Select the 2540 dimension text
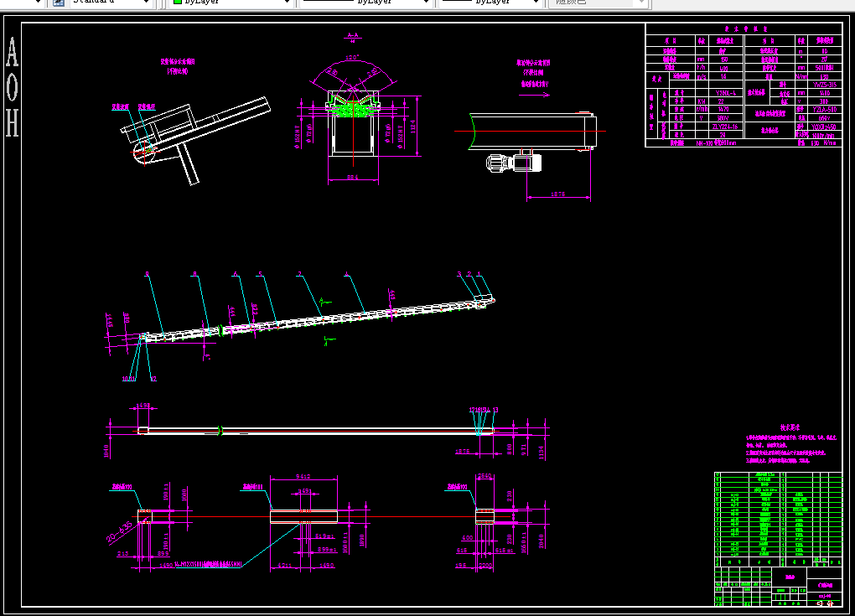855x616 pixels. click(484, 476)
